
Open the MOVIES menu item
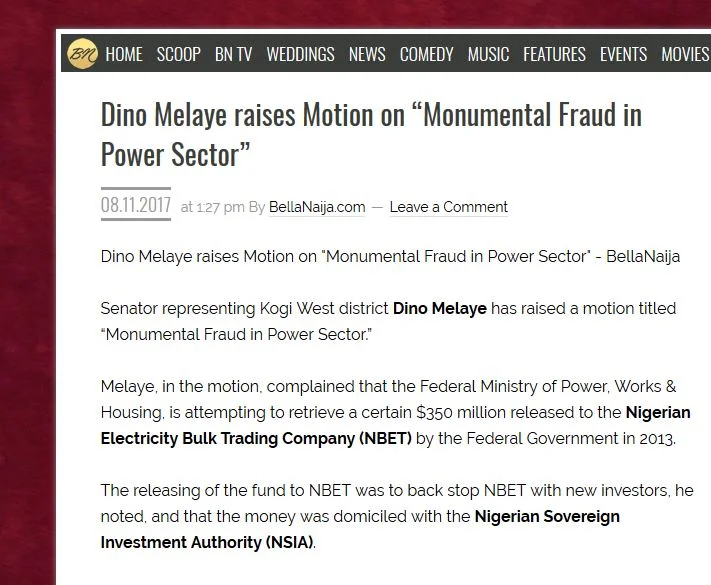[x=686, y=54]
